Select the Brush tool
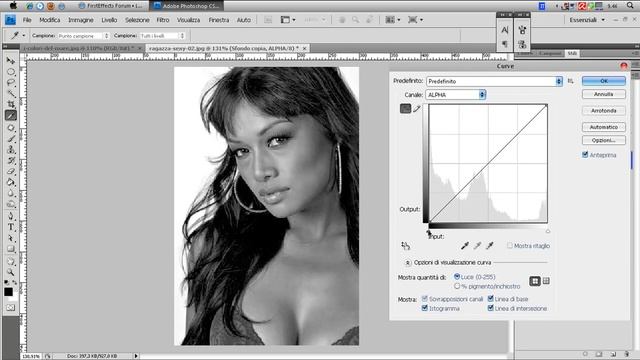This screenshot has width=640, height=360. 11,138
